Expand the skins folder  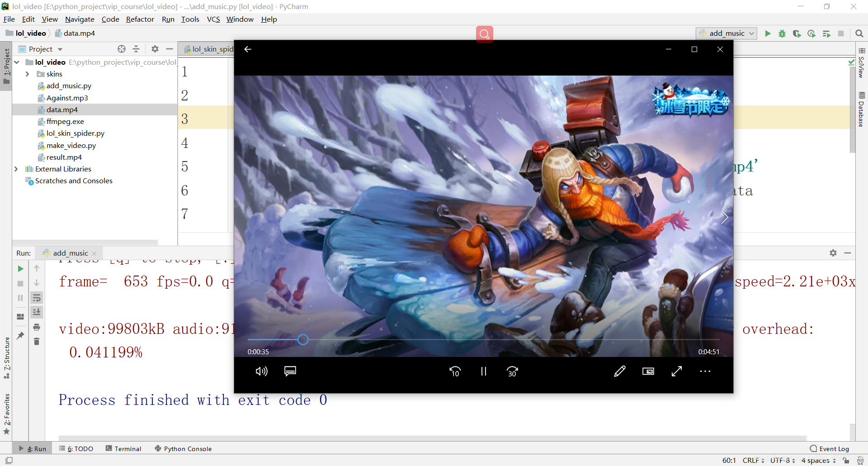tap(27, 74)
